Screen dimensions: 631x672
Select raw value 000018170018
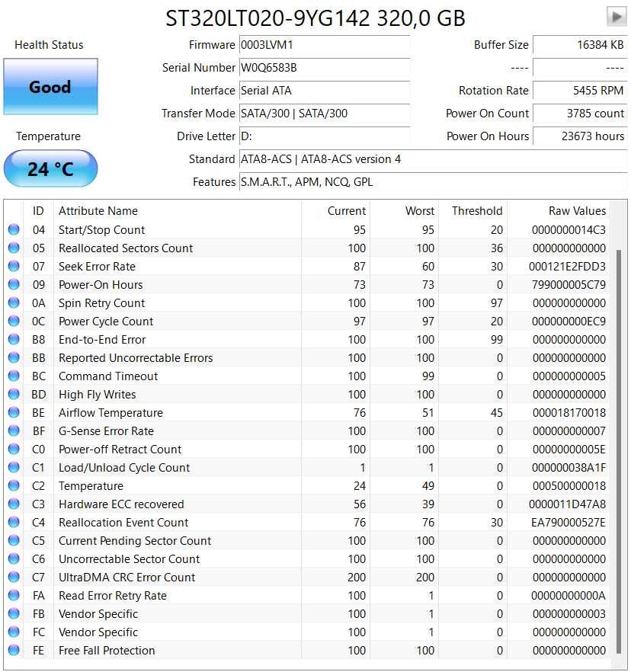tap(569, 413)
